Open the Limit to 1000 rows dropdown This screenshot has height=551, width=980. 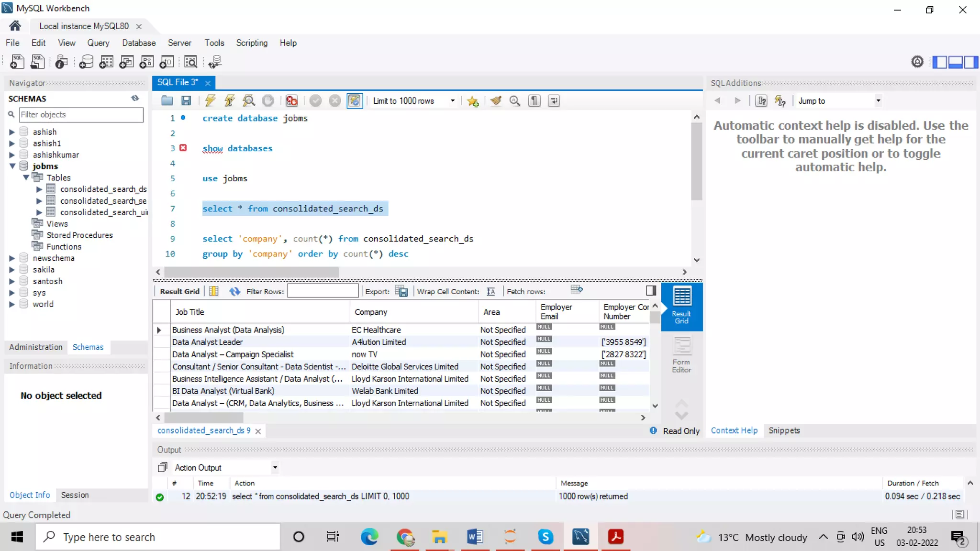(452, 100)
